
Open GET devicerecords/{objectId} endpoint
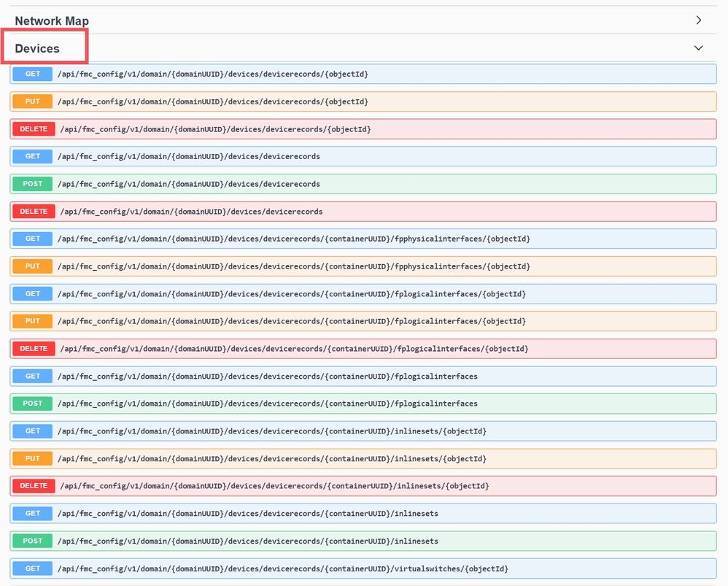pyautogui.click(x=363, y=74)
